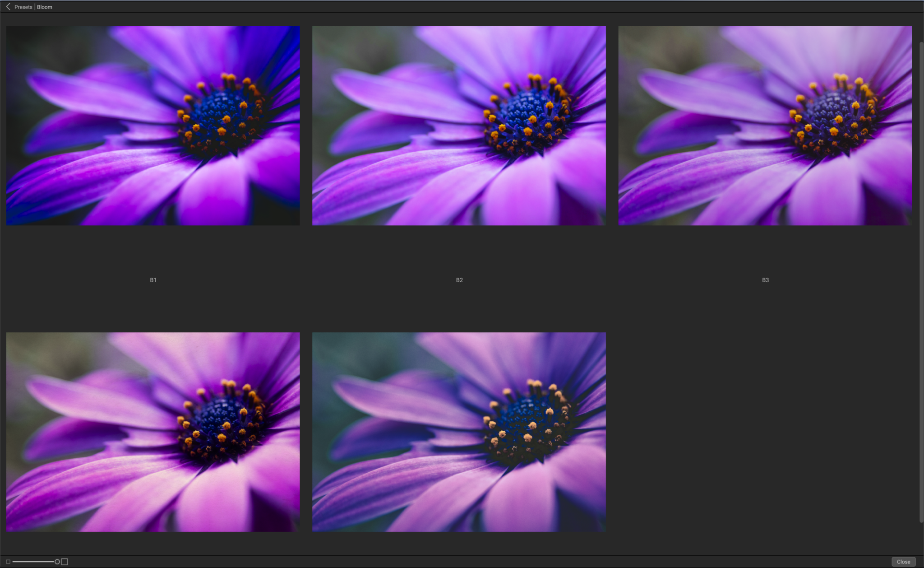Click the B2 preset name label
Screen dimensions: 924x568
point(459,280)
